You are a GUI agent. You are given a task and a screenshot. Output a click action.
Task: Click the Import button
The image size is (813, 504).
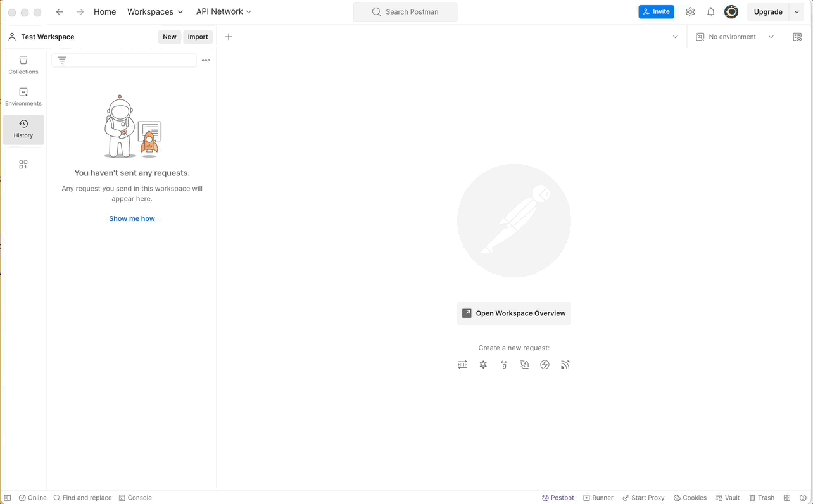coord(198,37)
